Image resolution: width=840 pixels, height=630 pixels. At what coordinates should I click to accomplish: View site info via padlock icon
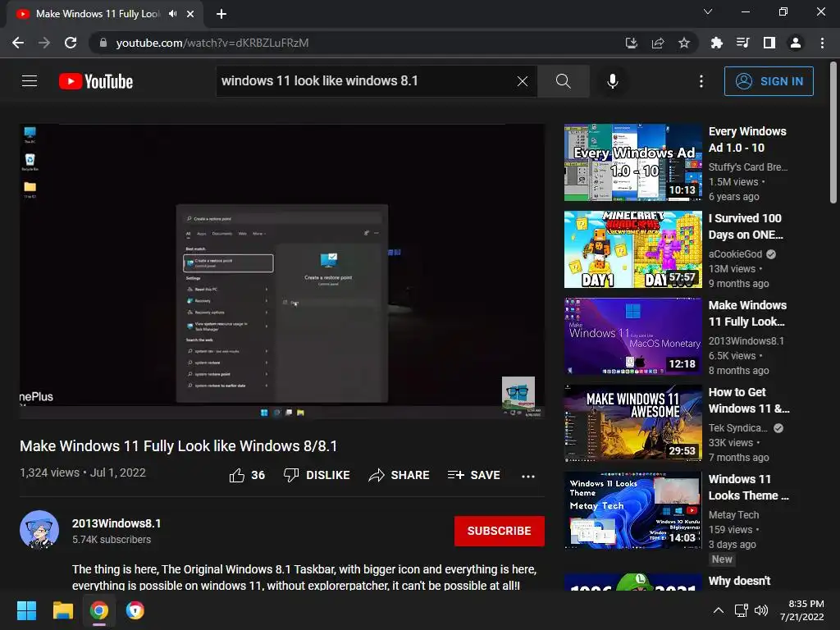click(x=103, y=43)
